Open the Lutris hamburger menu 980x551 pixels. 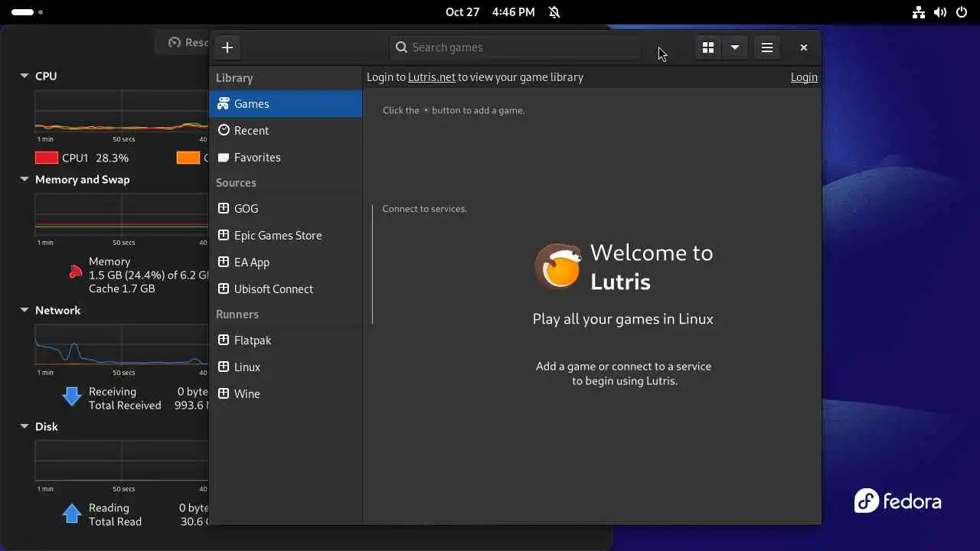click(x=767, y=47)
